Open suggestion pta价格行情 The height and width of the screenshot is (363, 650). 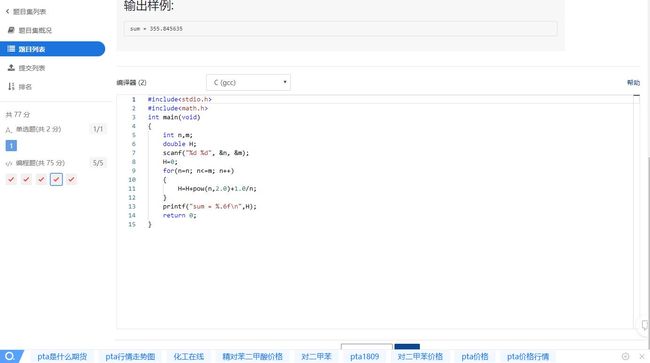click(x=528, y=356)
